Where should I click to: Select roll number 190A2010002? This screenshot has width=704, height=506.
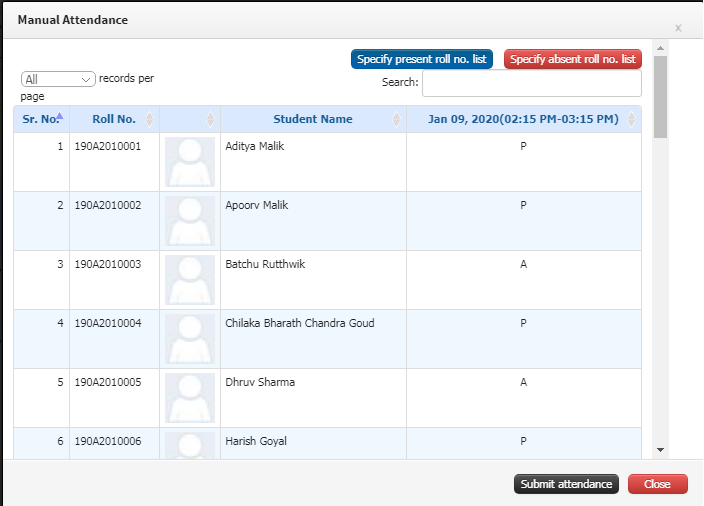108,205
